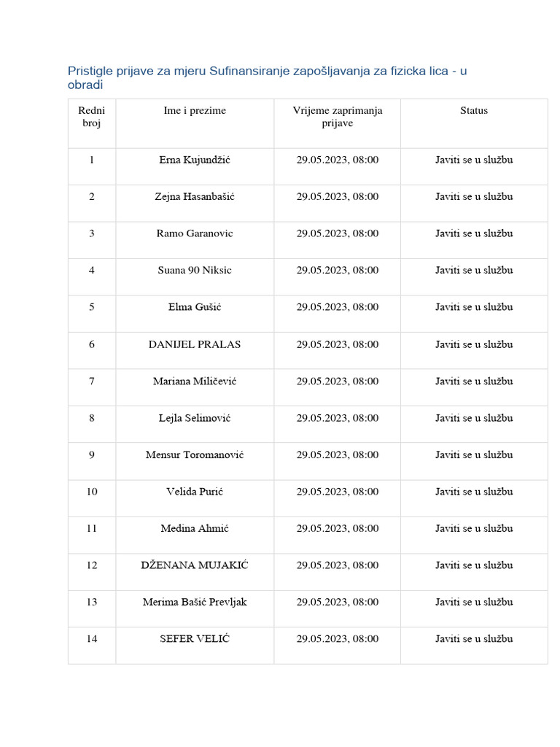Screen dimensions: 560x747
Task: Select Merima Bašić Prevljak name
Action: (x=195, y=602)
